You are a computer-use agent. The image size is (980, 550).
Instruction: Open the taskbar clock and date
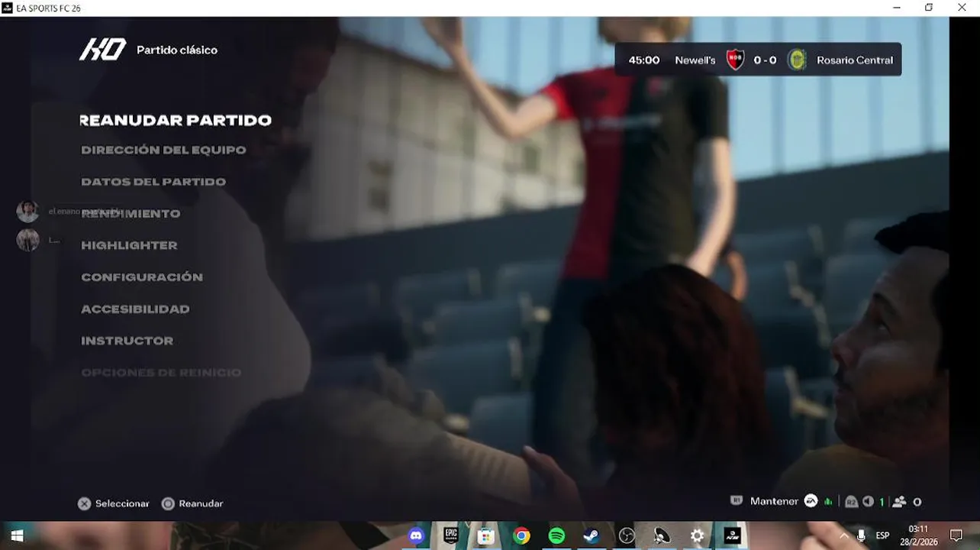tap(918, 535)
